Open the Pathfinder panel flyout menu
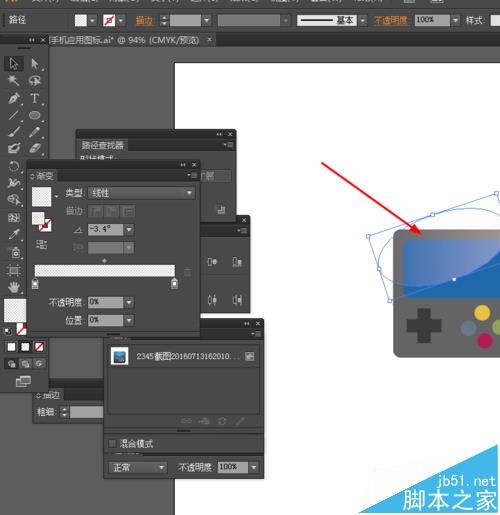The height and width of the screenshot is (515, 500). click(x=228, y=145)
